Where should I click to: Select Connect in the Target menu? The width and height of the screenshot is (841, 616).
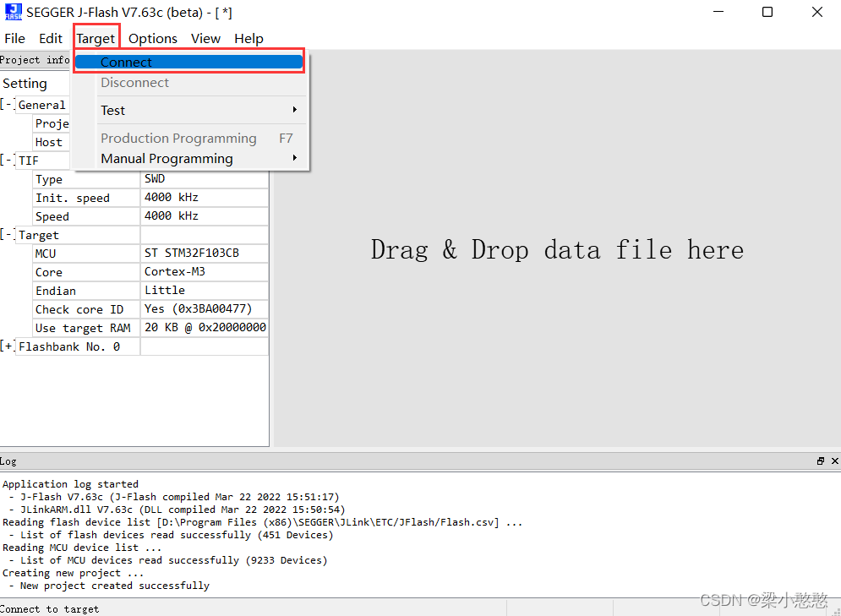pos(189,63)
